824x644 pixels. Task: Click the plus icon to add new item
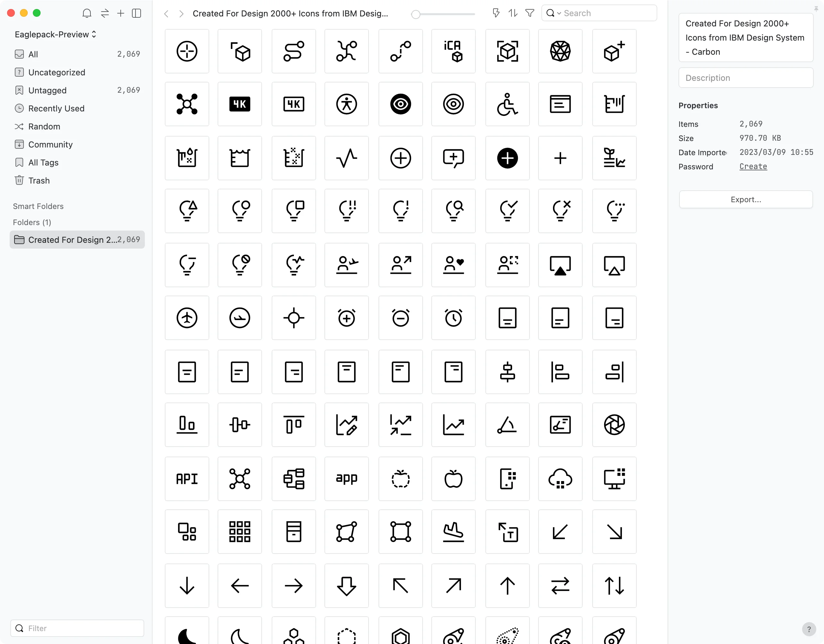coord(121,13)
